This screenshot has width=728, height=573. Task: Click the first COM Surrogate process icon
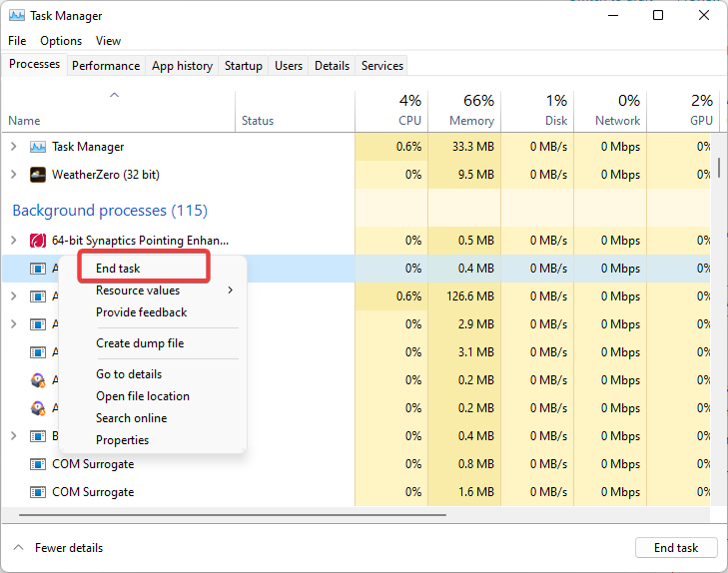click(x=38, y=464)
